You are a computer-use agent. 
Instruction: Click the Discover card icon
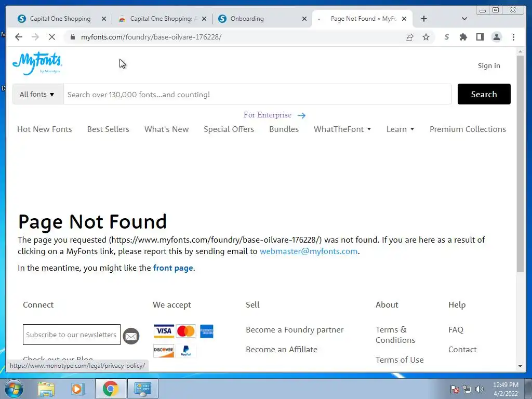(x=164, y=350)
